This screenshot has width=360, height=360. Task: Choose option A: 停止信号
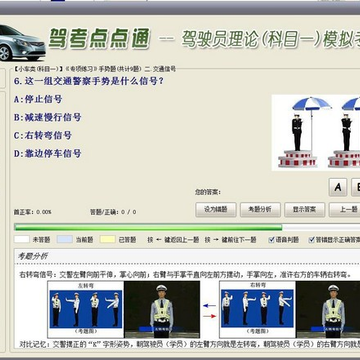coord(38,99)
